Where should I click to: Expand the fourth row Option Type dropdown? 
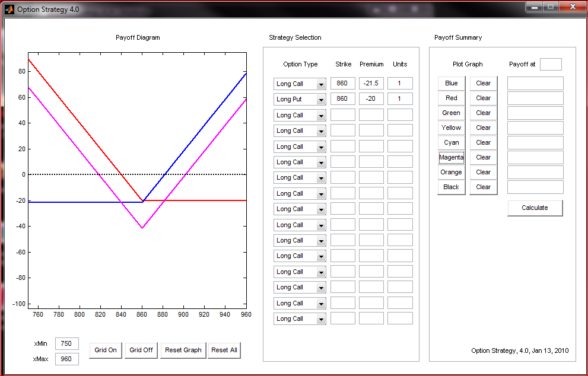point(300,131)
